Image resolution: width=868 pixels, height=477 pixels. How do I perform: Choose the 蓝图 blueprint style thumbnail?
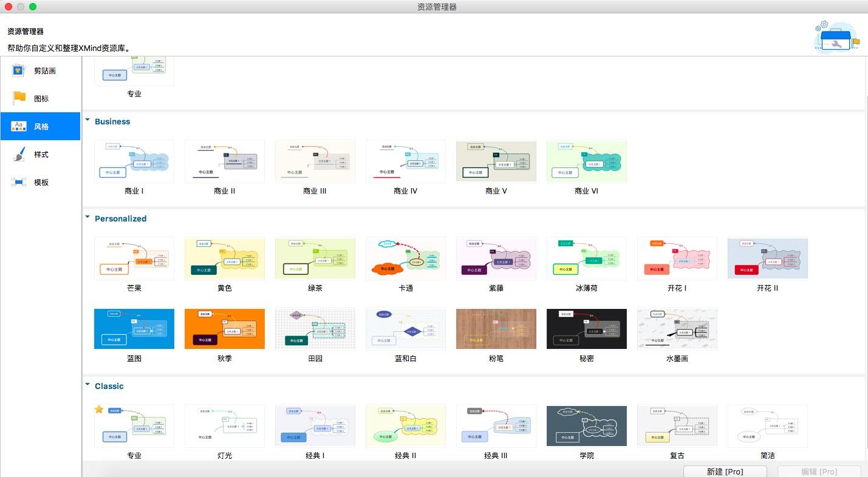pyautogui.click(x=134, y=329)
